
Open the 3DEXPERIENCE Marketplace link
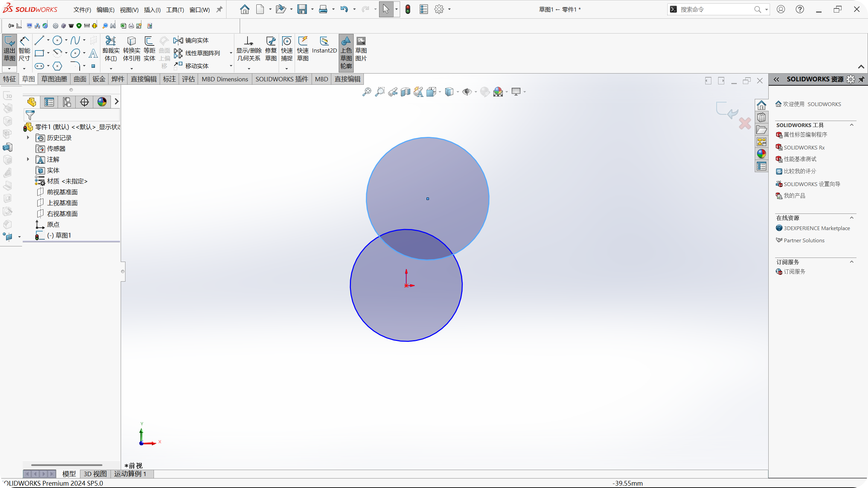tap(816, 228)
